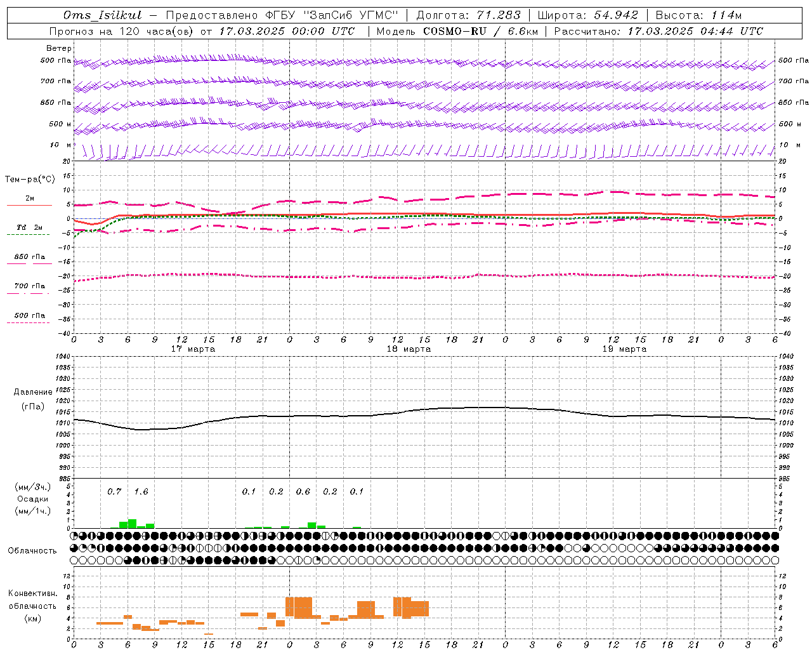Click the '0.6' three-hour precipitation value
812x650 pixels.
[303, 491]
